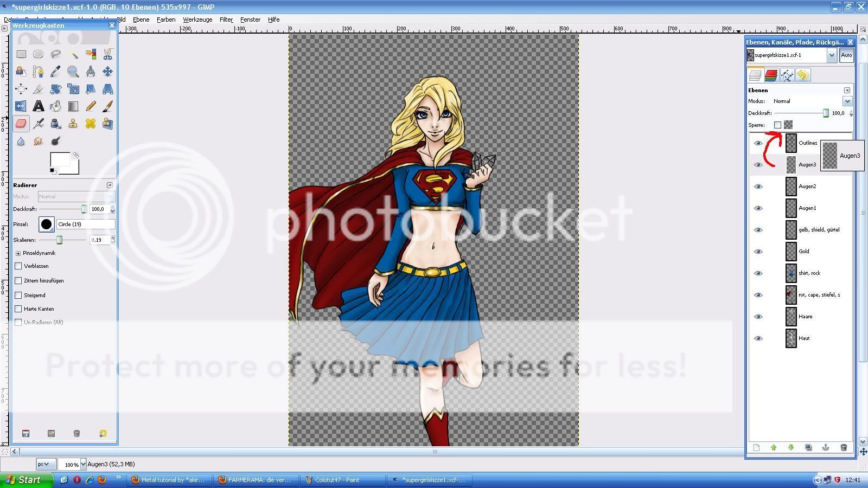Hide the Augen2 layer
The image size is (868, 488).
click(758, 187)
